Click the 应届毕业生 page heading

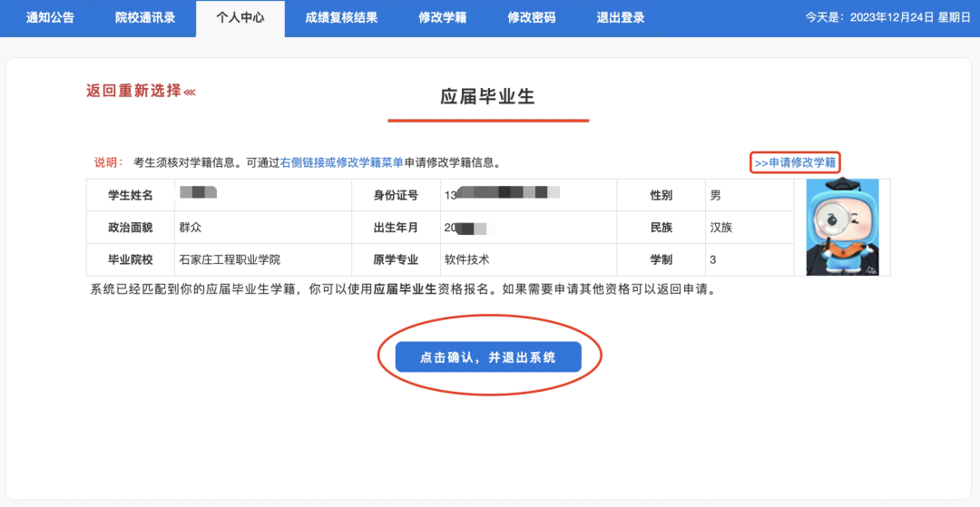click(x=488, y=97)
